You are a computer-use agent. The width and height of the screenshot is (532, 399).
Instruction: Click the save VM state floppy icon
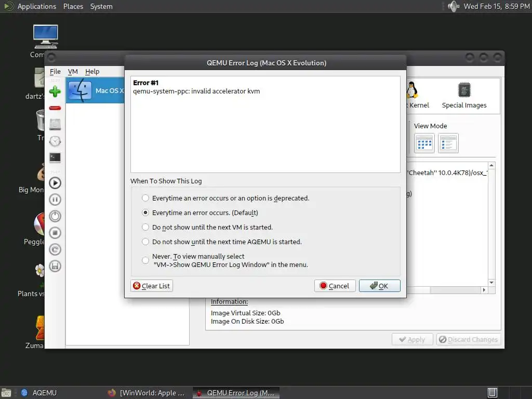55,266
